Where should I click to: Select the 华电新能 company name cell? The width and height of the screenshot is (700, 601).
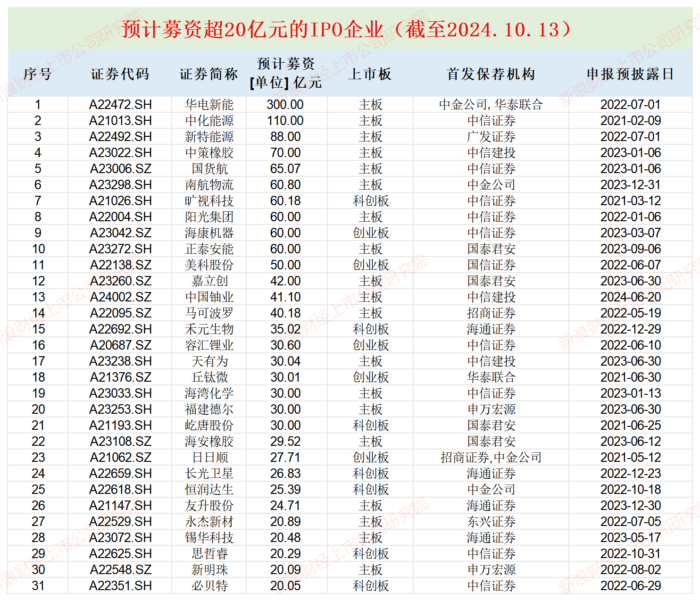point(208,104)
